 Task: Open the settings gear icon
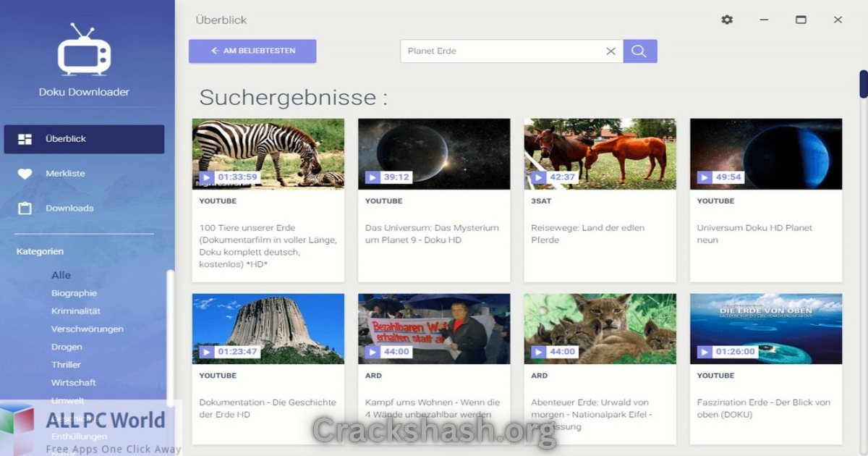[x=727, y=20]
